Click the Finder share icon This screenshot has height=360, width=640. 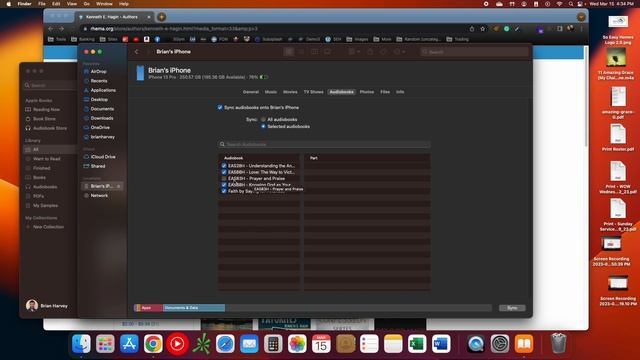(370, 52)
